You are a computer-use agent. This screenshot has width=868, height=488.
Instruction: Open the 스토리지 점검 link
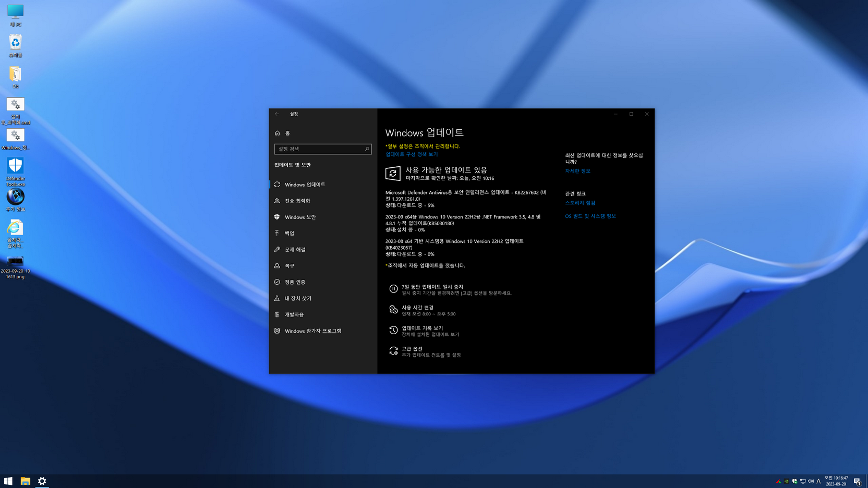coord(580,203)
